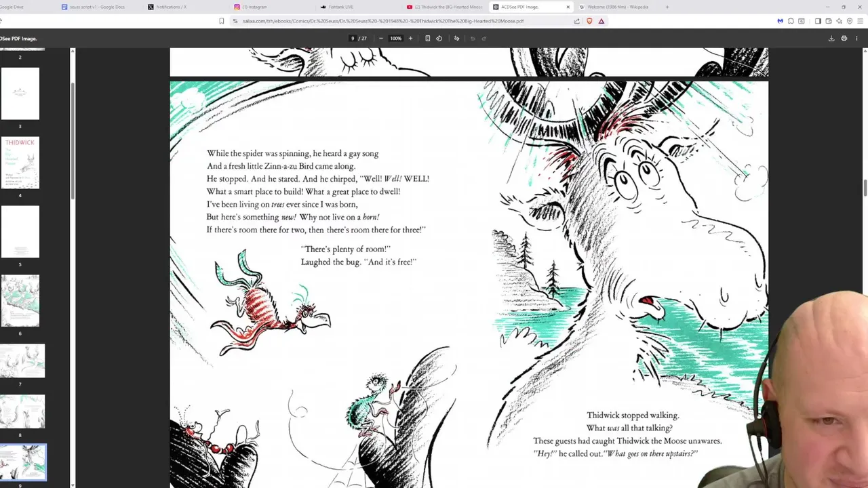Open page 7 thumbnail in sidebar

tap(23, 361)
